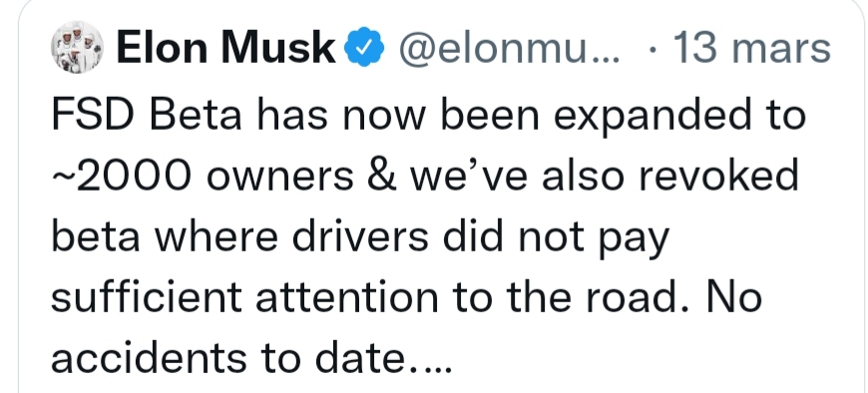Click the word accidents on last line
Image resolution: width=868 pixels, height=393 pixels.
[149, 356]
